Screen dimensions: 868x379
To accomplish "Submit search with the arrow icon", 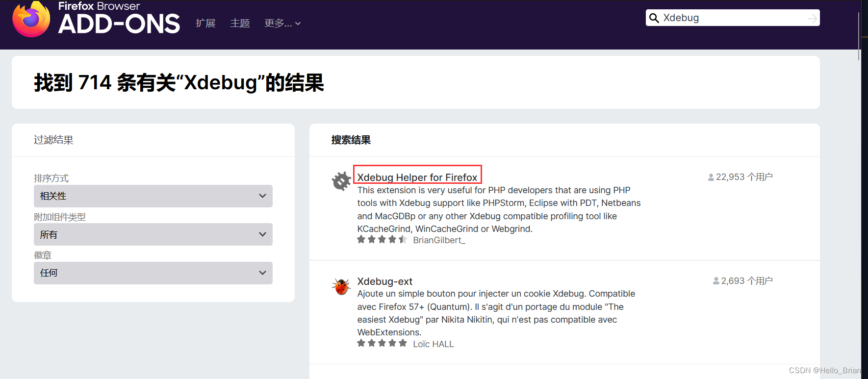I will 812,19.
